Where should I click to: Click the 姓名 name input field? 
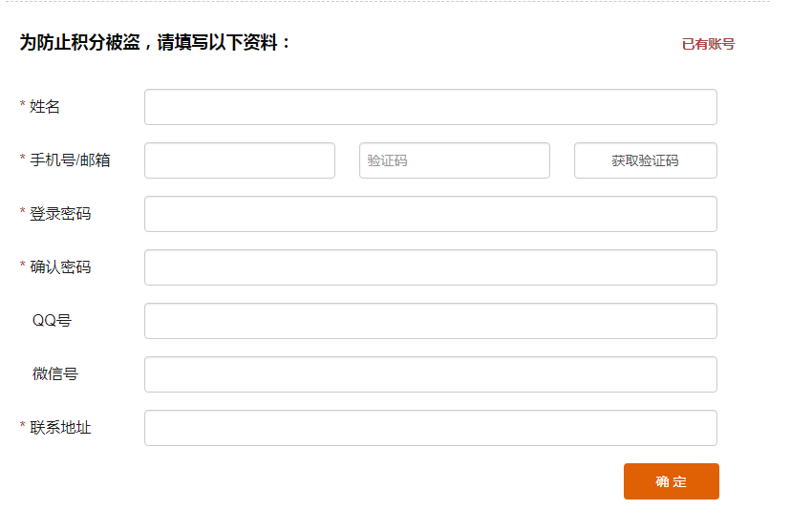pos(430,107)
